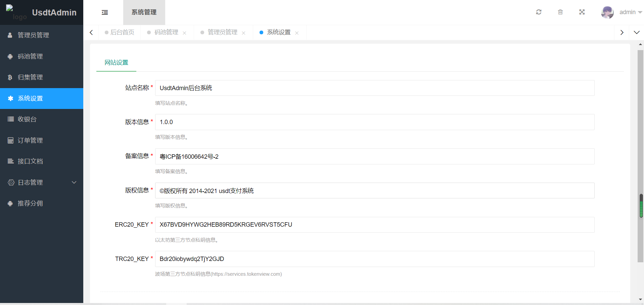Switch to the 后台首页 tab

(x=122, y=32)
